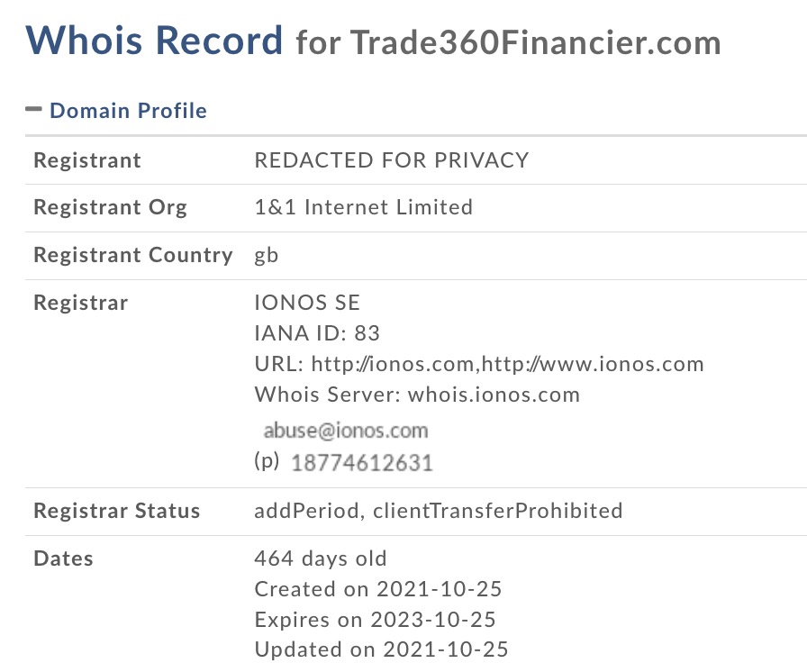Select the Expires on 2023-10-25 line
The height and width of the screenshot is (672, 807).
[375, 620]
